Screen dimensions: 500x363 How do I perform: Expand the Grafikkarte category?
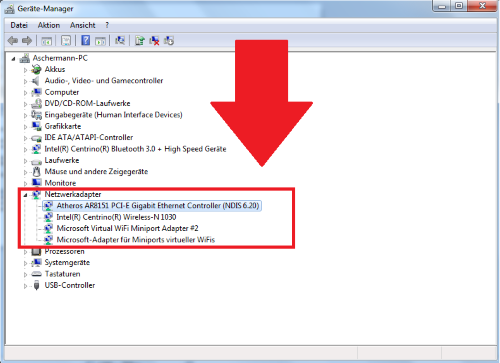click(25, 127)
